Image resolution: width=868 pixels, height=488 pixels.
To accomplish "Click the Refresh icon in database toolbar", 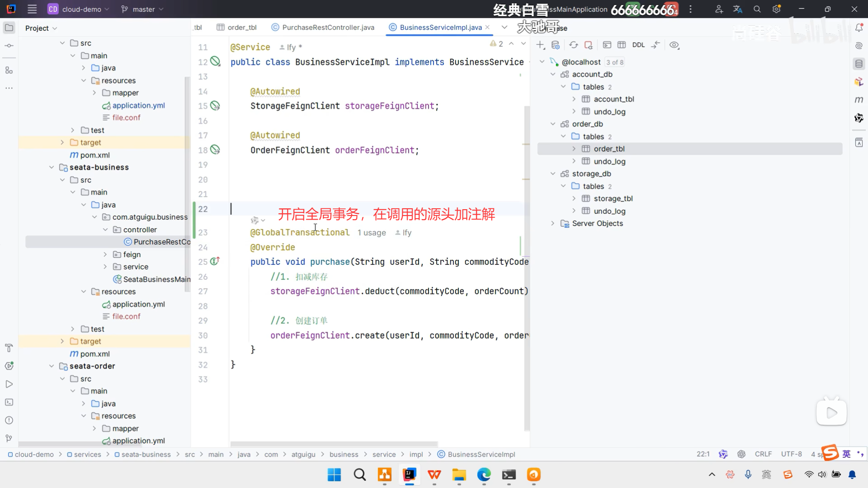I will [573, 45].
